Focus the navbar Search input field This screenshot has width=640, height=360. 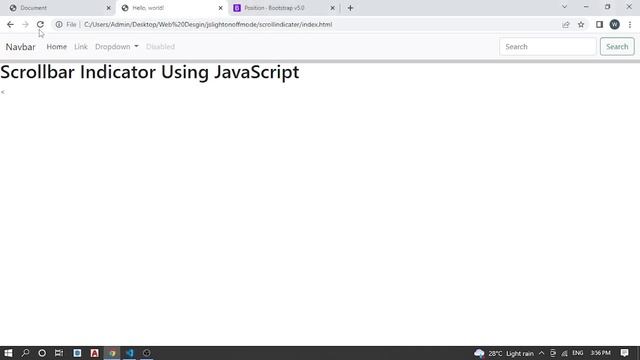click(x=548, y=47)
